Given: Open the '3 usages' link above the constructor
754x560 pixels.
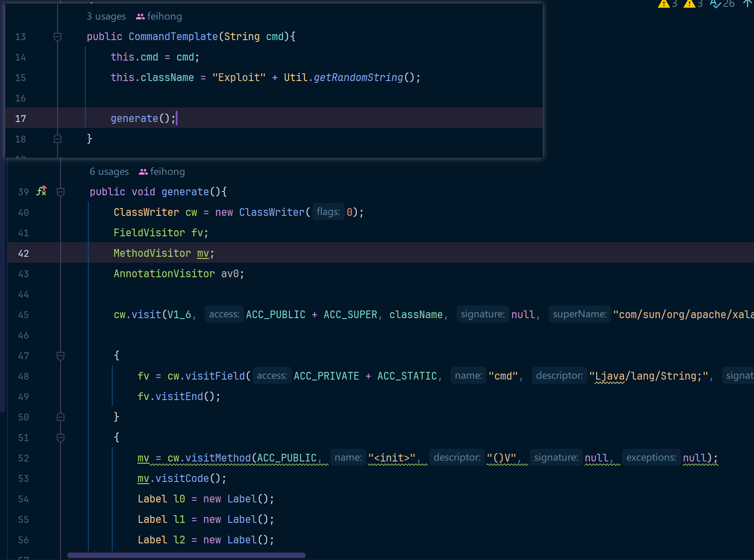Looking at the screenshot, I should [x=106, y=17].
